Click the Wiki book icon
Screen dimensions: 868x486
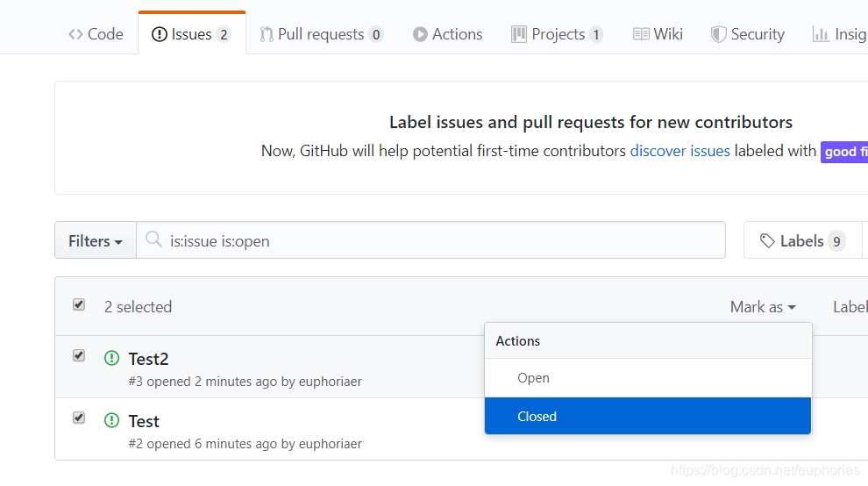(x=641, y=34)
